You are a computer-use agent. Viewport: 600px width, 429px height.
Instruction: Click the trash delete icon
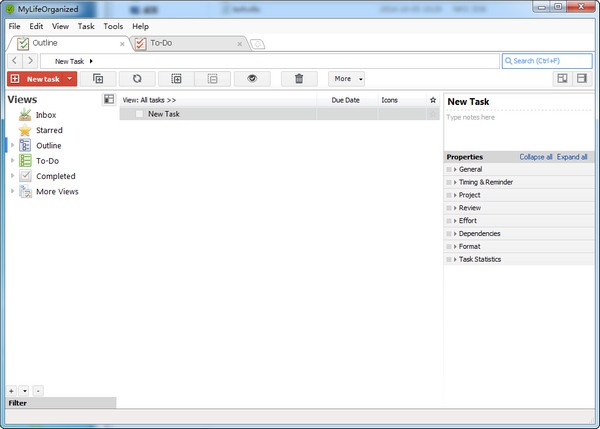coord(299,79)
